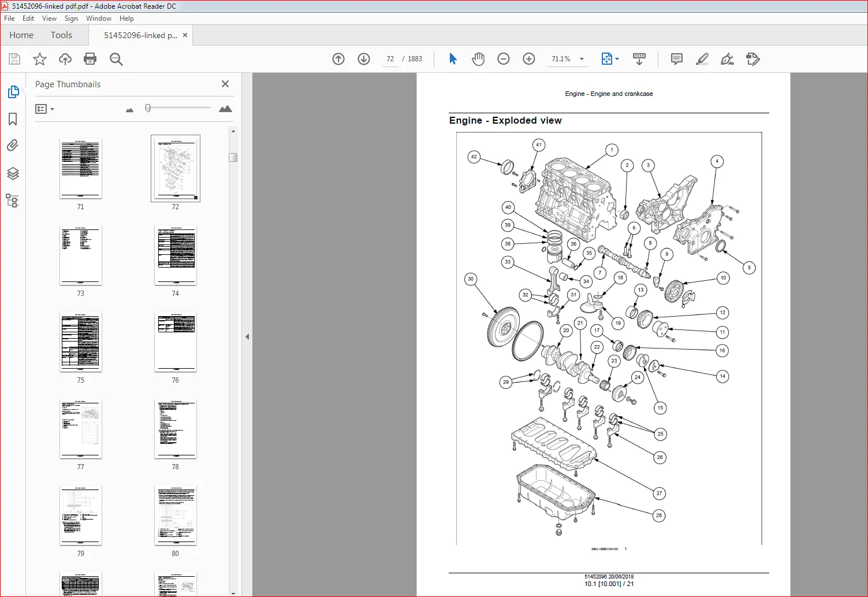
Task: Close the Page Thumbnails panel
Action: coord(225,84)
